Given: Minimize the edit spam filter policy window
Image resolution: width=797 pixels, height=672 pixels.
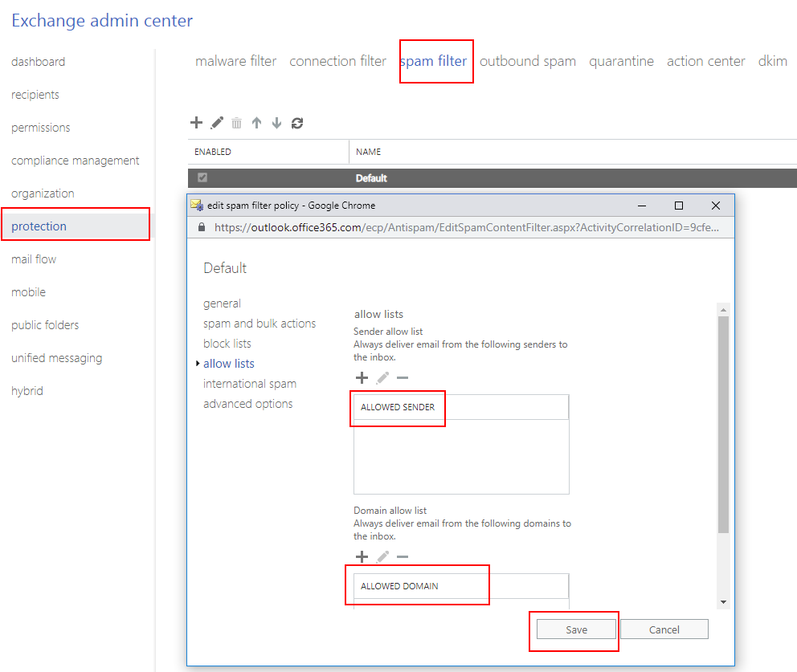Looking at the screenshot, I should pos(642,206).
